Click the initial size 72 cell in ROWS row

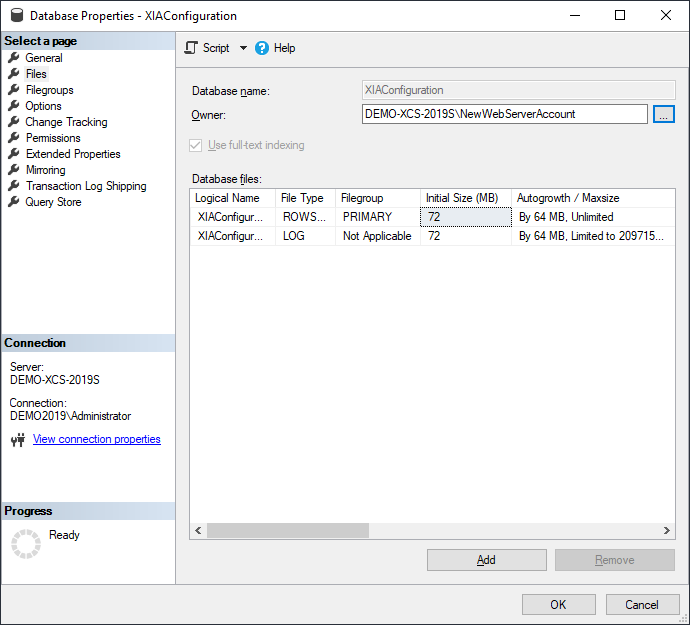click(x=466, y=217)
